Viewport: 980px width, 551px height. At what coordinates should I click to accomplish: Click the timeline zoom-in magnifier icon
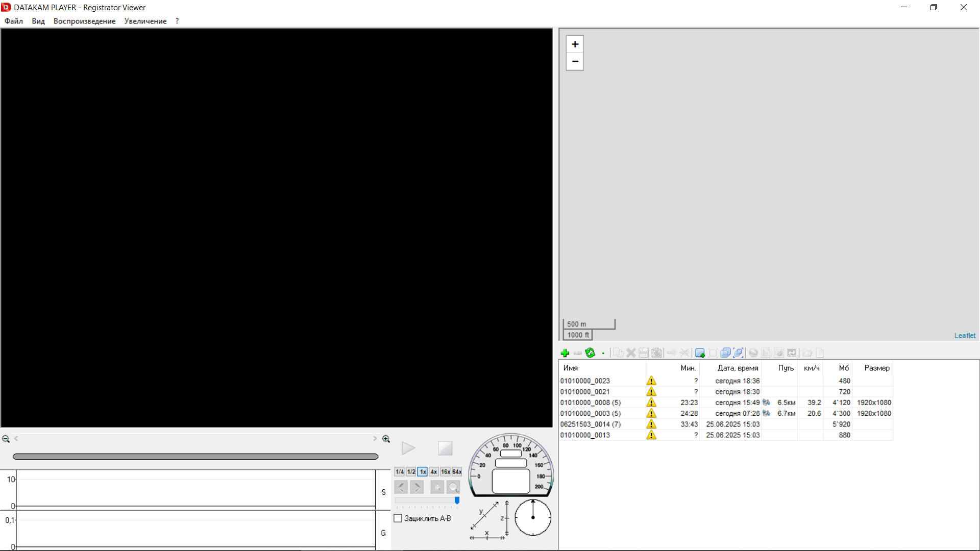point(386,439)
